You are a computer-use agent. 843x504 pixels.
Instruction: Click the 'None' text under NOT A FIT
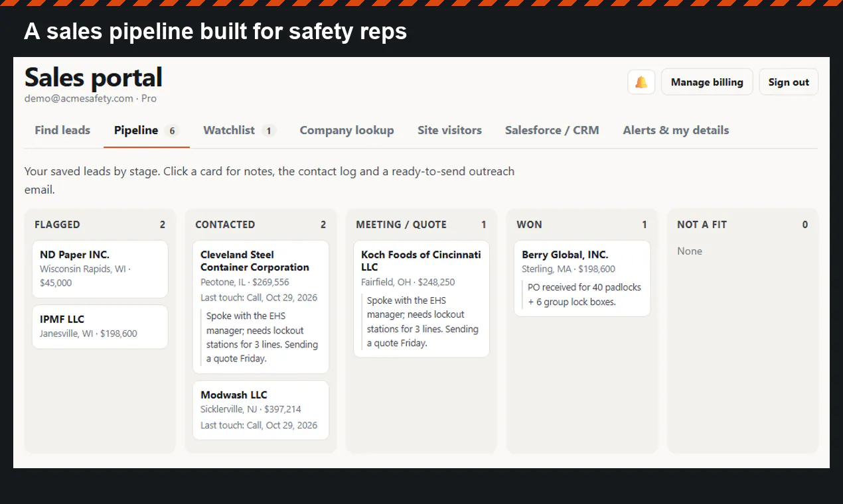click(690, 251)
